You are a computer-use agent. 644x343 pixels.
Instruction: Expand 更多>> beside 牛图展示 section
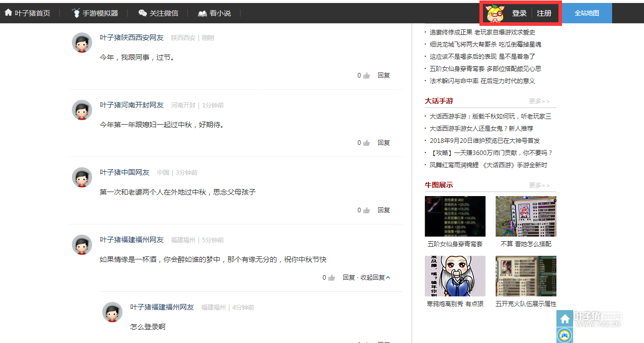(539, 185)
